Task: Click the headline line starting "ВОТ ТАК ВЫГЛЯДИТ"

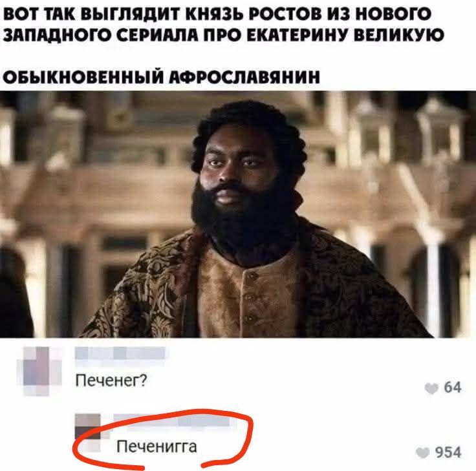Action: tap(217, 14)
